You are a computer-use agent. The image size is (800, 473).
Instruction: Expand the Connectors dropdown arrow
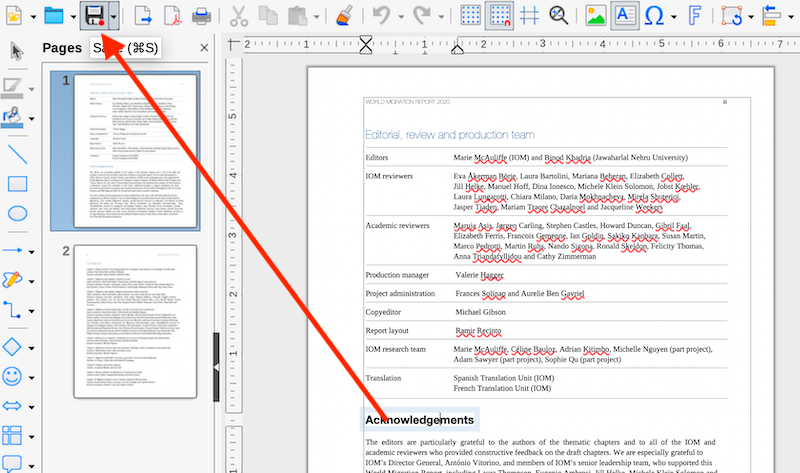point(32,311)
